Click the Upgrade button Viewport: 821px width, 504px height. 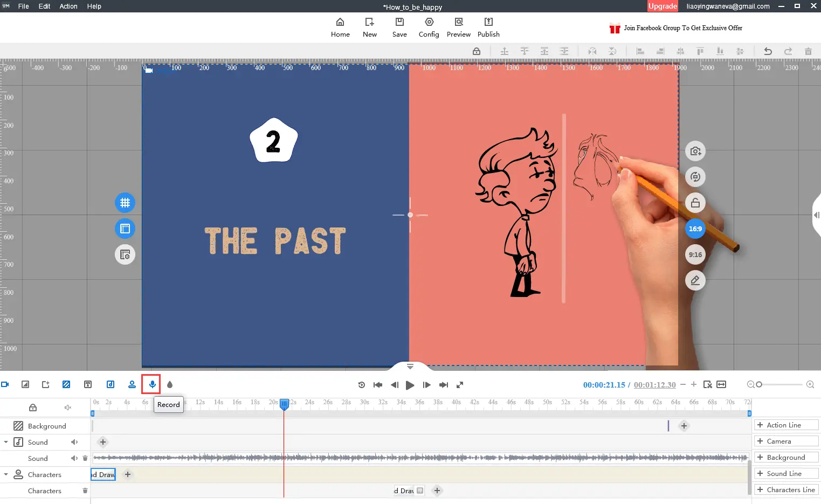click(663, 6)
